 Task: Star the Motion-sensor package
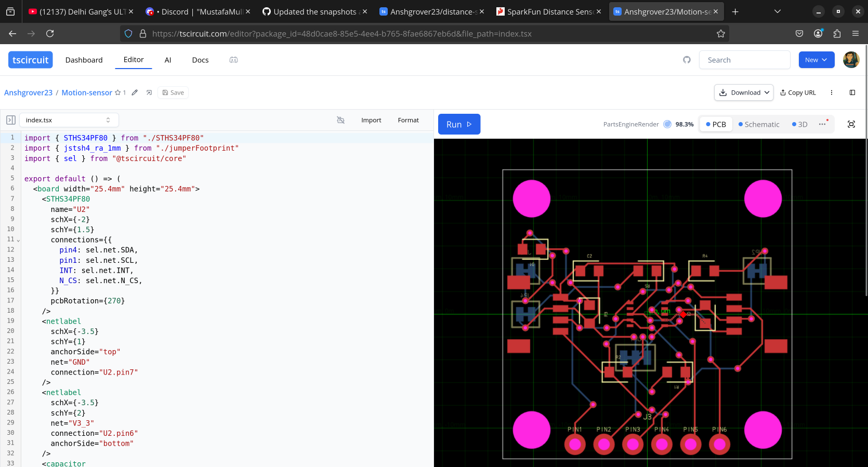coord(118,92)
